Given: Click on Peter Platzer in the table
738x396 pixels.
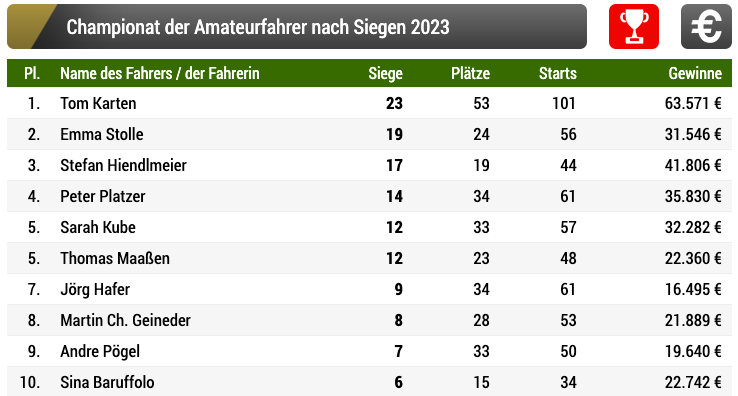Looking at the screenshot, I should click(x=103, y=196).
